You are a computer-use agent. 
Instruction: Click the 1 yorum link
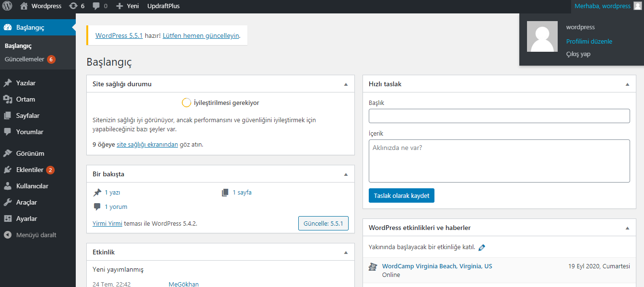click(x=116, y=207)
